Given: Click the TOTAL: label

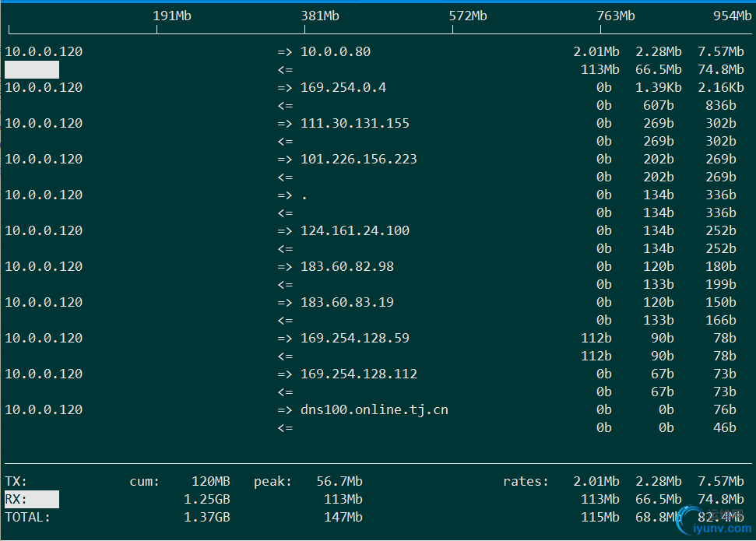Looking at the screenshot, I should coord(28,517).
